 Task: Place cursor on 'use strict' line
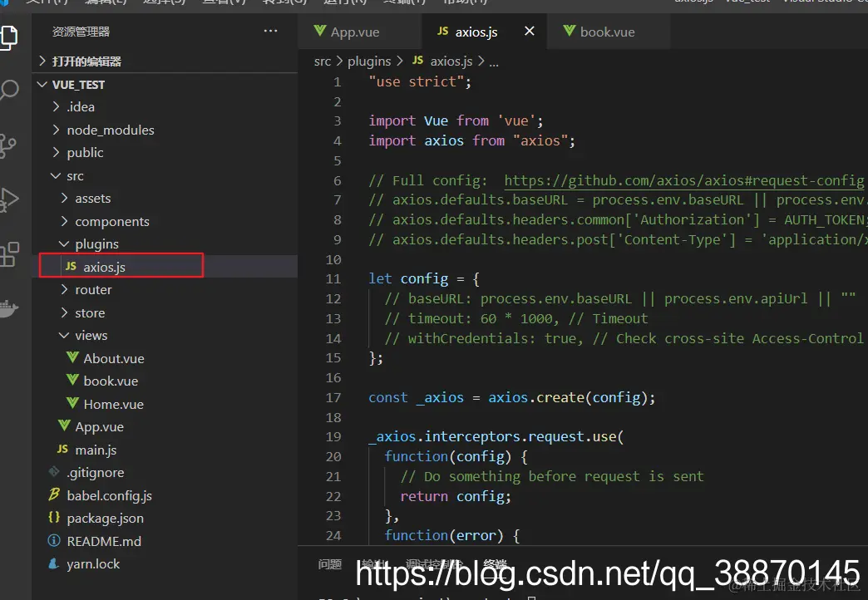pyautogui.click(x=420, y=82)
